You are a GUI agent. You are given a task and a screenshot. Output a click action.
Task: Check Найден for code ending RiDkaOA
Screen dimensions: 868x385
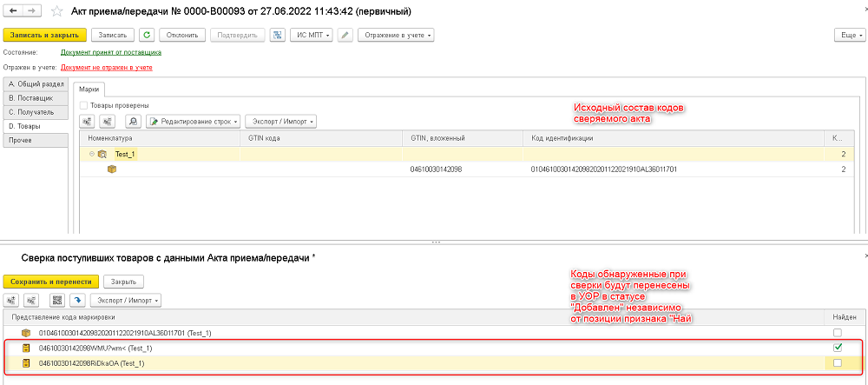click(x=838, y=363)
